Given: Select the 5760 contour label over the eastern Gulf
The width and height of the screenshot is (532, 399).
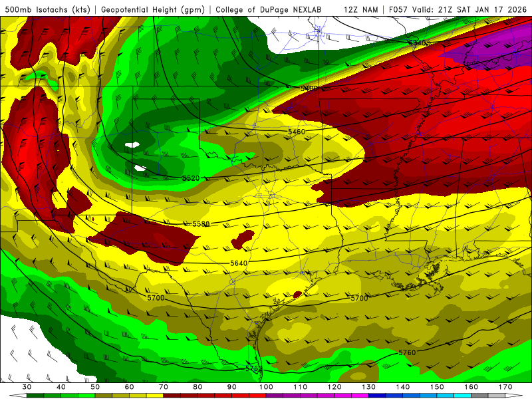Looking at the screenshot, I should 407,352.
